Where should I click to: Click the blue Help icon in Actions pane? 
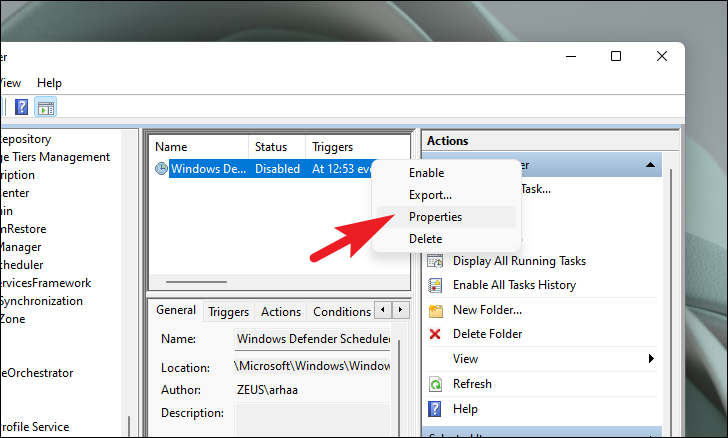pos(435,409)
